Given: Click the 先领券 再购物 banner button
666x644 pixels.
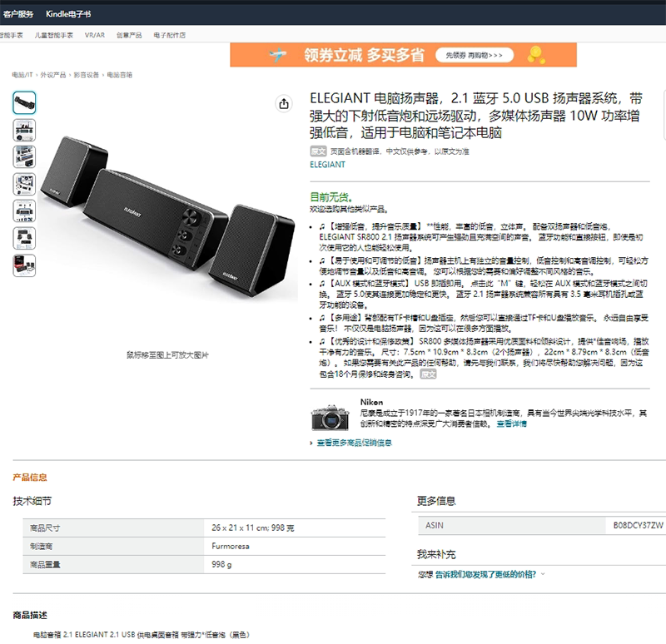Looking at the screenshot, I should coord(475,55).
